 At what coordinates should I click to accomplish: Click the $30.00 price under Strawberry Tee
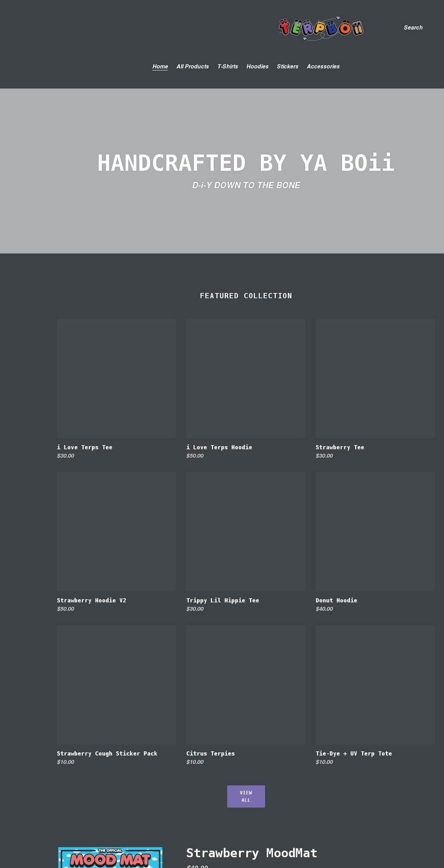tap(324, 456)
